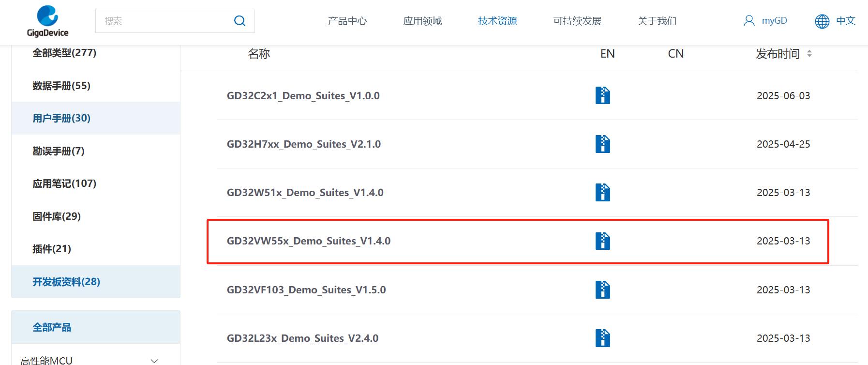Open GD32C2x1_Demo_Suites_V1.0.0 entry

303,96
